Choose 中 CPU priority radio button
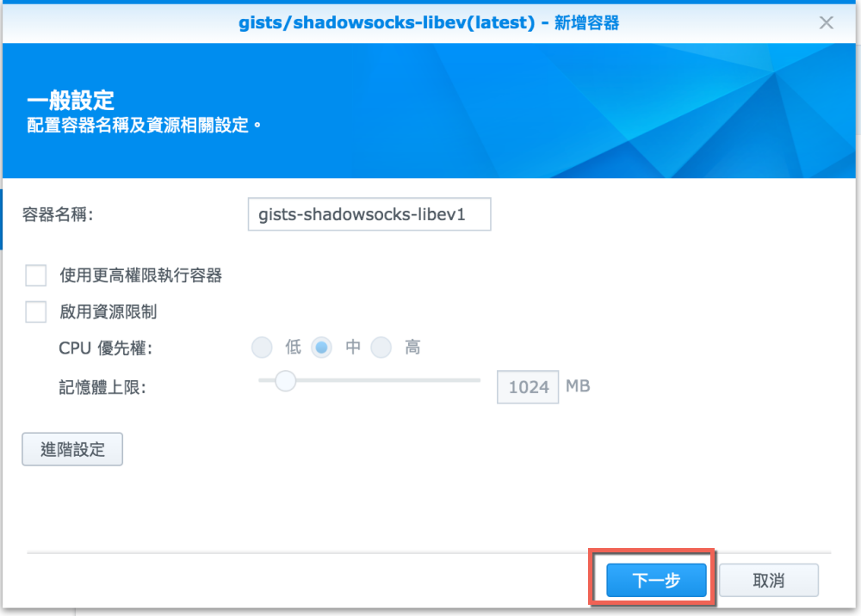861x616 pixels. [321, 348]
